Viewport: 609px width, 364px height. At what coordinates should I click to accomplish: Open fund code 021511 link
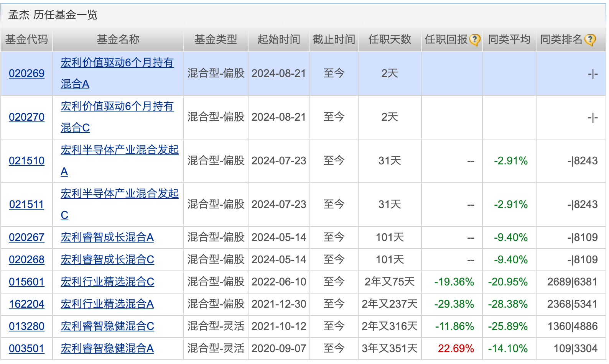tap(26, 204)
